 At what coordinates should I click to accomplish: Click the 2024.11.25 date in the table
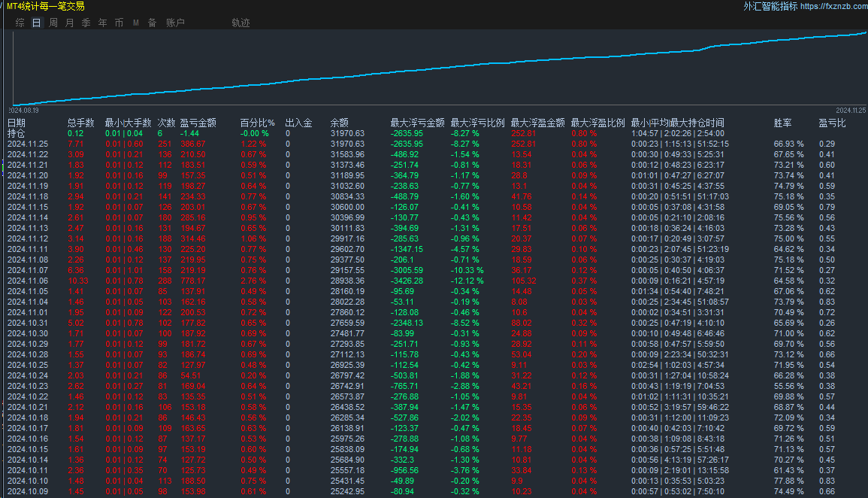coord(28,144)
